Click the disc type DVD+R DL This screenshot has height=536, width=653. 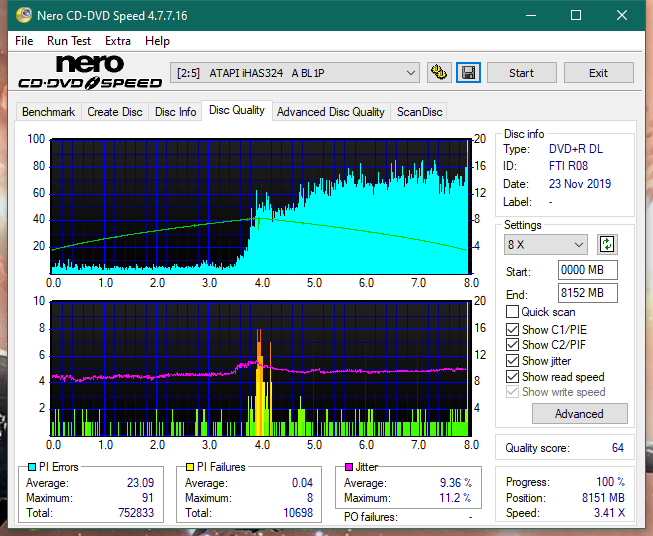(576, 149)
